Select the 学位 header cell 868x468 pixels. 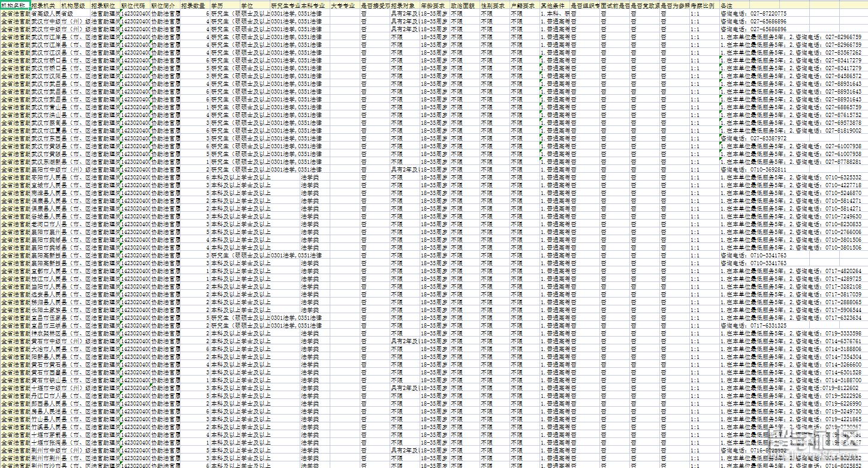(255, 5)
